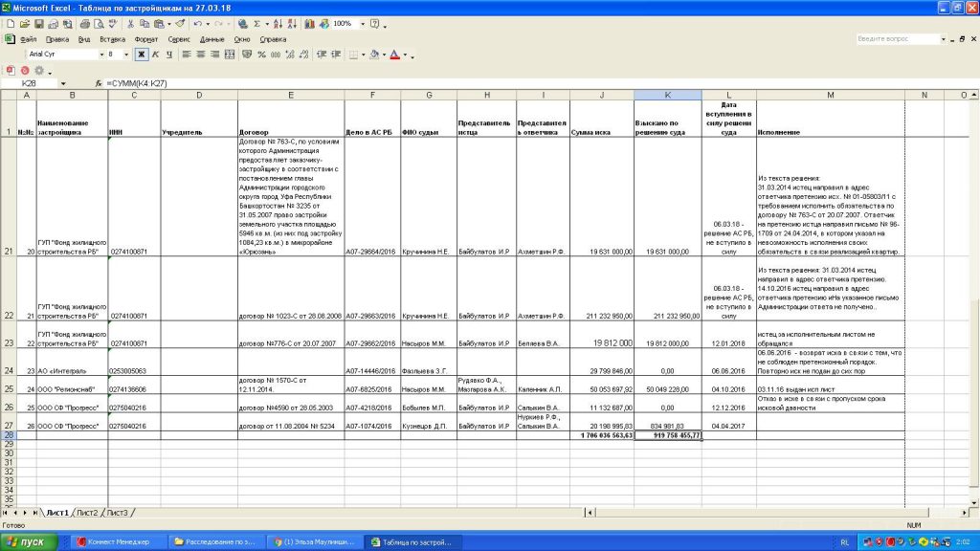Click the Windows пуск start button
The image size is (980, 551).
[x=27, y=541]
